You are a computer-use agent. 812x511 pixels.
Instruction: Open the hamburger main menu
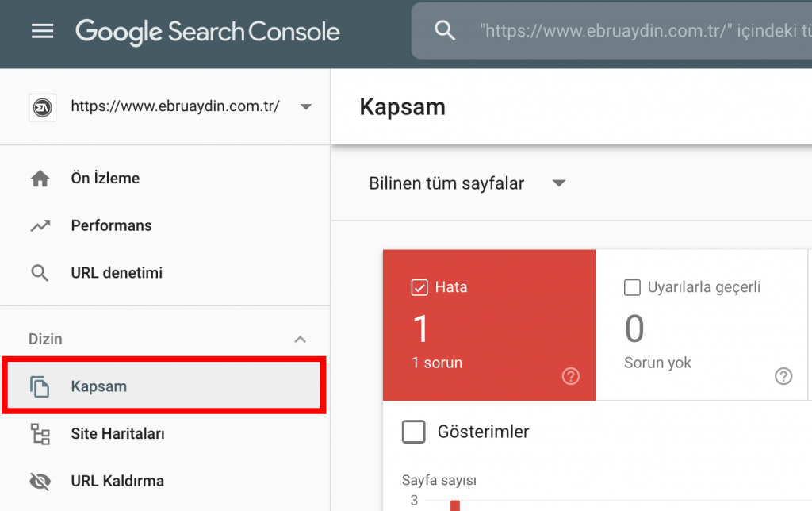[42, 31]
